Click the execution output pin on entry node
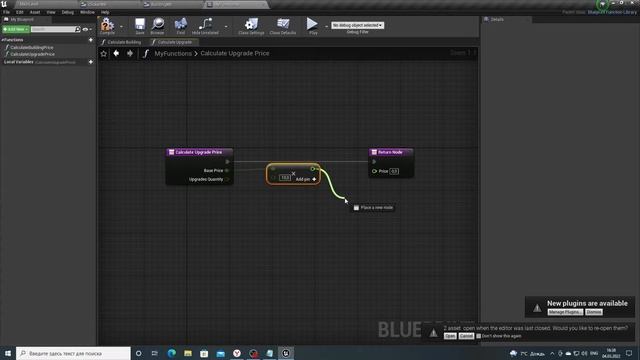This screenshot has height=360, width=640. pos(227,162)
